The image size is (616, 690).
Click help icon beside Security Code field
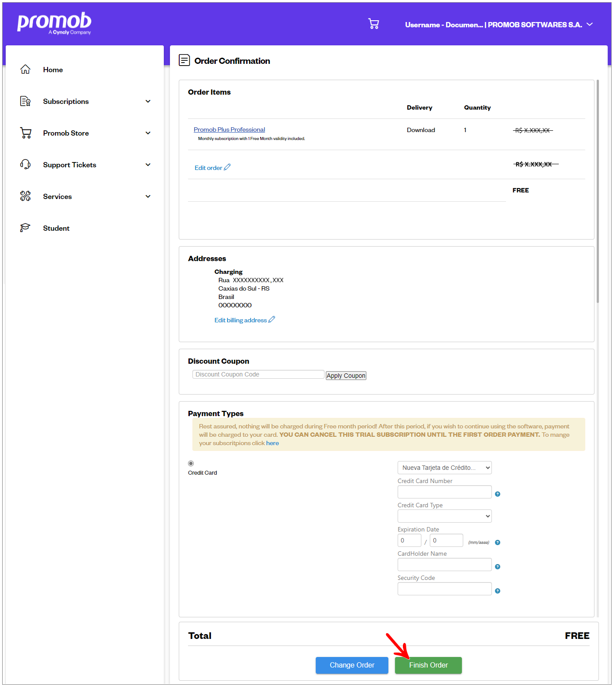(498, 591)
